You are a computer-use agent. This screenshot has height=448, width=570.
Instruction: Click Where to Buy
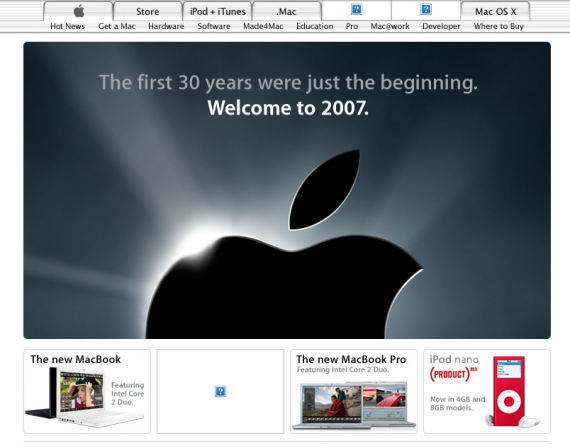point(498,26)
